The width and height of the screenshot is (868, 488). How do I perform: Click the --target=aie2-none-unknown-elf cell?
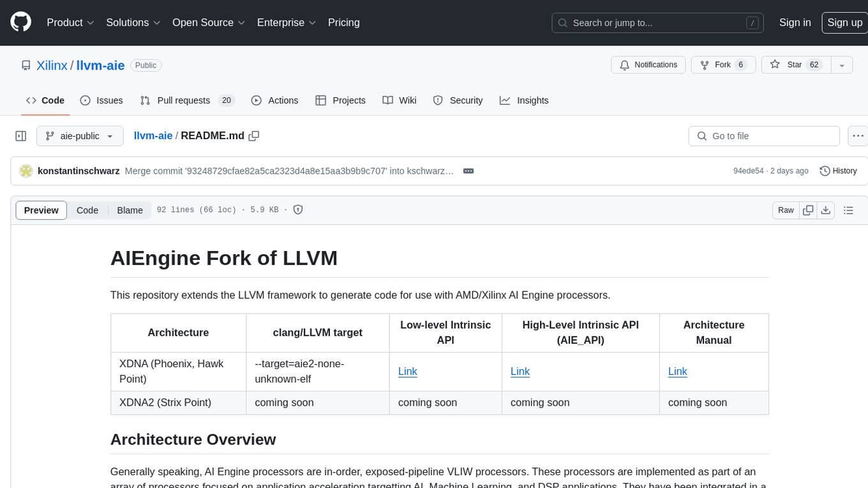(318, 371)
